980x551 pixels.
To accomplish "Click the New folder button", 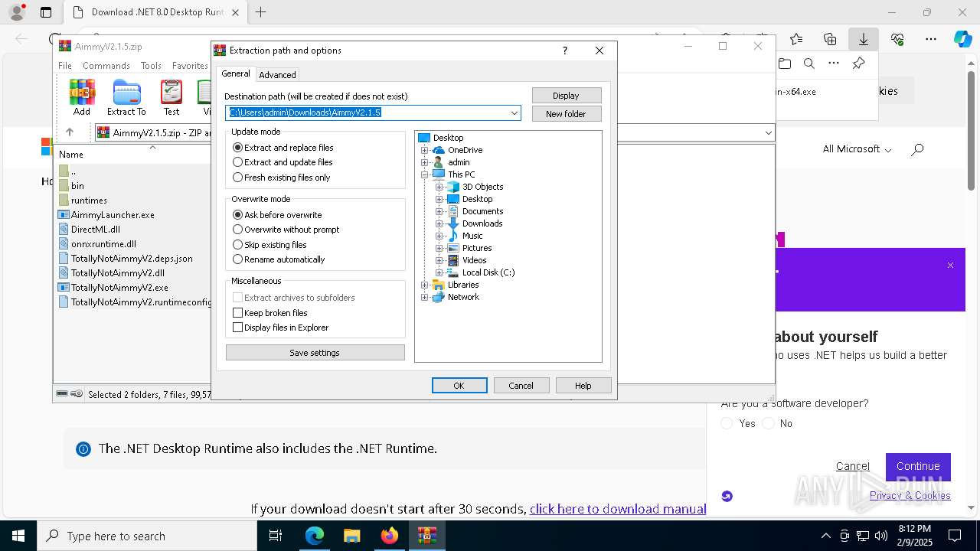I will pyautogui.click(x=567, y=114).
